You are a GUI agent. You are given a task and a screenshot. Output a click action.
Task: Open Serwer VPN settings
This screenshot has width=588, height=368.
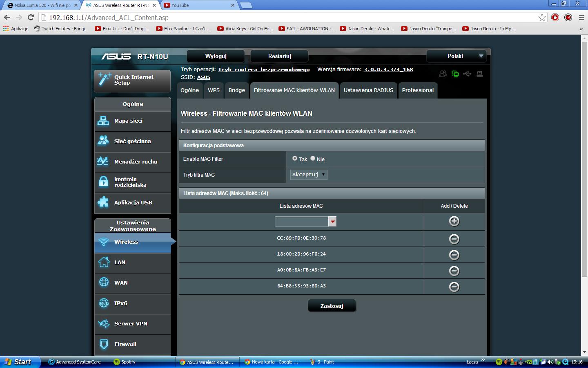[132, 324]
